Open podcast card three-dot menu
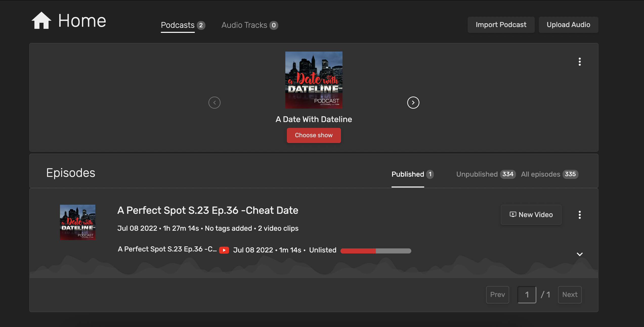 579,62
